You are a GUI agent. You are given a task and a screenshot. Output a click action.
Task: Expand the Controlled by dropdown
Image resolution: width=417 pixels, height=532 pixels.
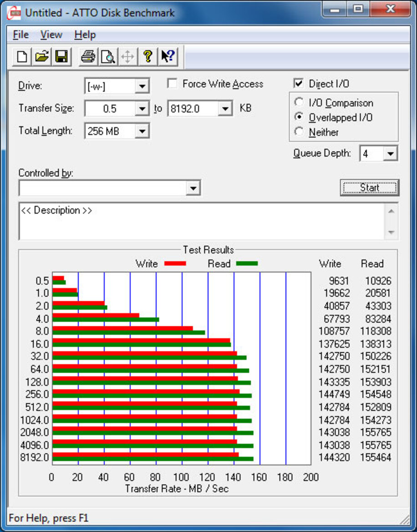[x=193, y=188]
